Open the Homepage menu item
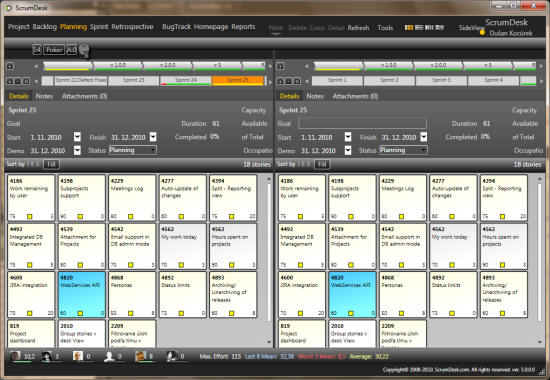The image size is (550, 380). click(211, 27)
